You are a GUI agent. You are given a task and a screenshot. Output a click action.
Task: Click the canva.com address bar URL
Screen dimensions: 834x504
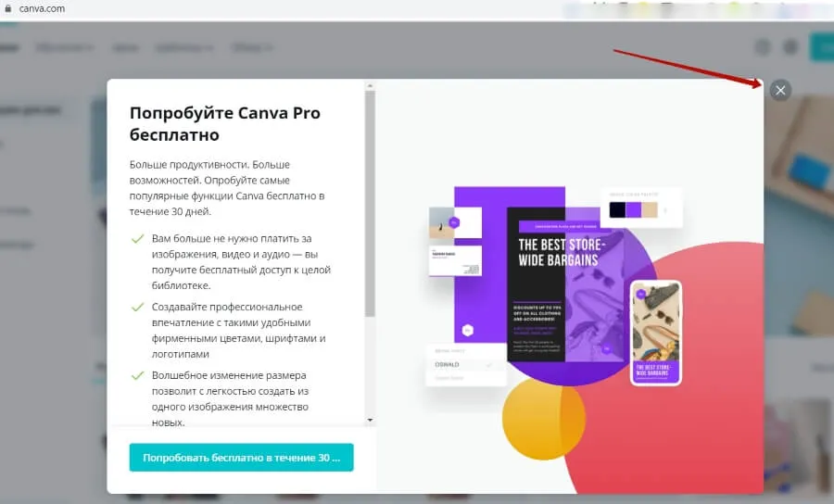(42, 8)
